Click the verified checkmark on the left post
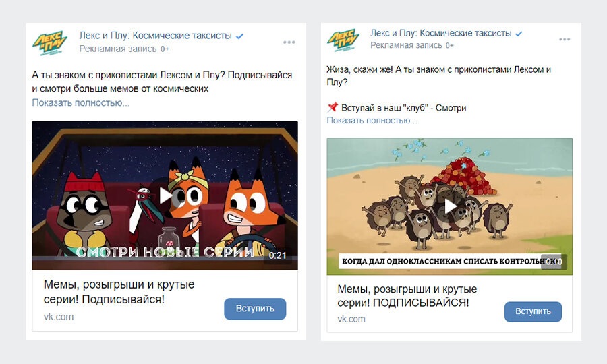Screen dimensions: 607x364 coord(239,36)
